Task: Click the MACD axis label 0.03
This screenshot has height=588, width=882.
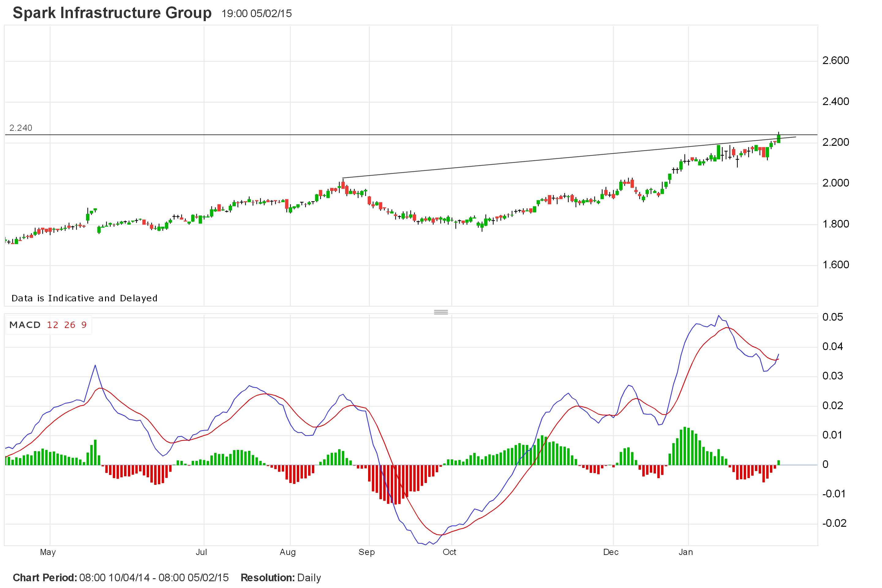Action: [x=832, y=376]
